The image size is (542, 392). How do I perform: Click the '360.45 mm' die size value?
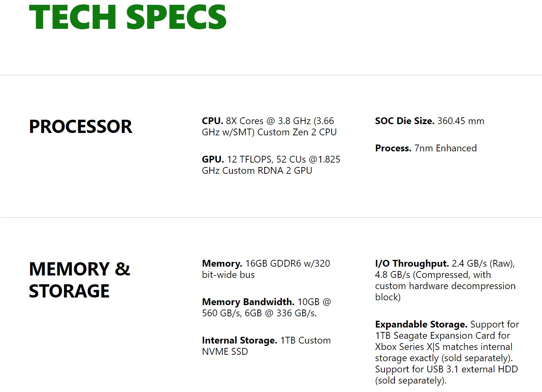pyautogui.click(x=461, y=121)
